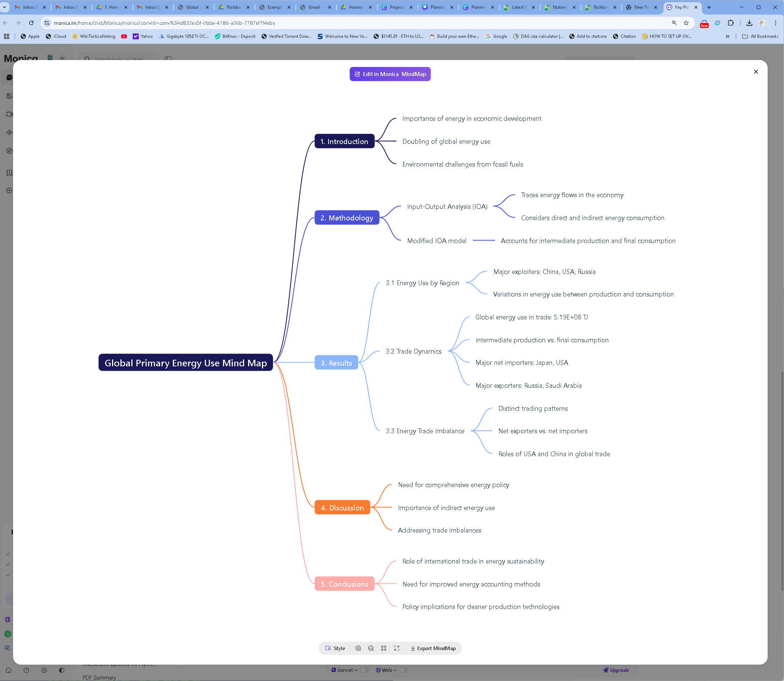Toggle dark/light theme icon
This screenshot has width=784, height=681.
pos(61,670)
